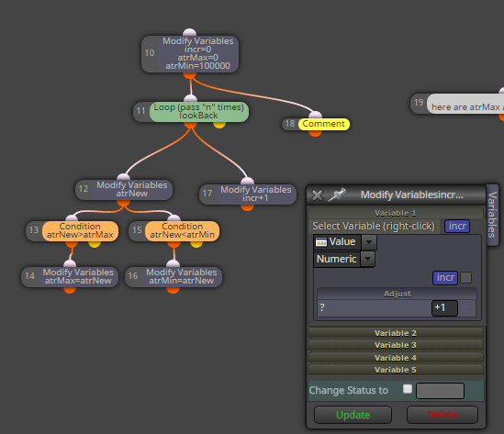Click orange output connector under Condition node 13
This screenshot has width=504, height=434.
pyautogui.click(x=72, y=244)
